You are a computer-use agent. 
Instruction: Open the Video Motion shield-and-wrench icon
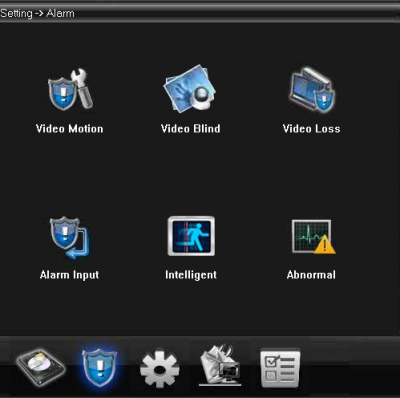(70, 89)
